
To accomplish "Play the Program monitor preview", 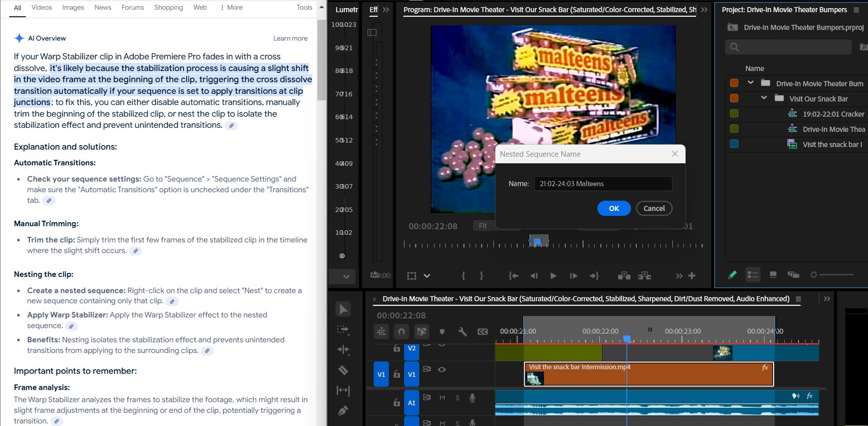I will click(554, 276).
